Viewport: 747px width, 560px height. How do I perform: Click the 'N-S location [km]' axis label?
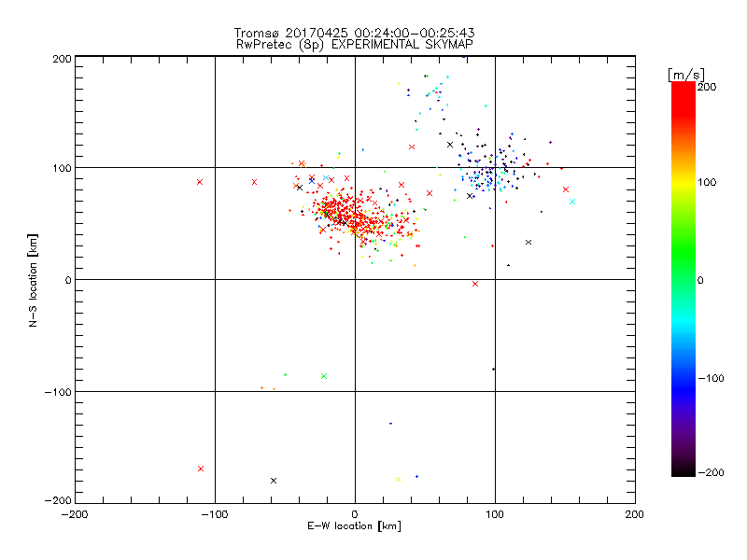33,280
